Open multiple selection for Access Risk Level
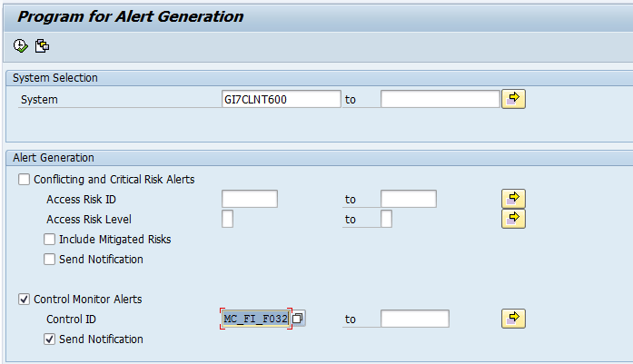This screenshot has height=364, width=633. pos(514,218)
